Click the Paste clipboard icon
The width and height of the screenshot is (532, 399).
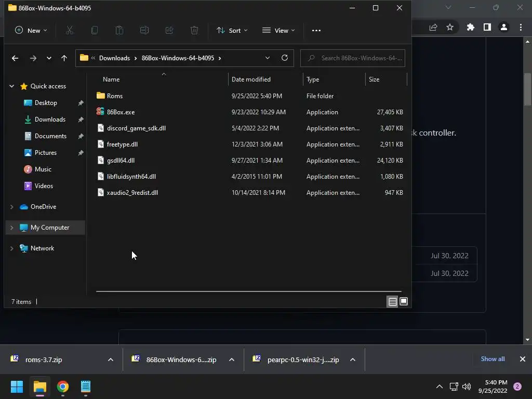pyautogui.click(x=119, y=30)
